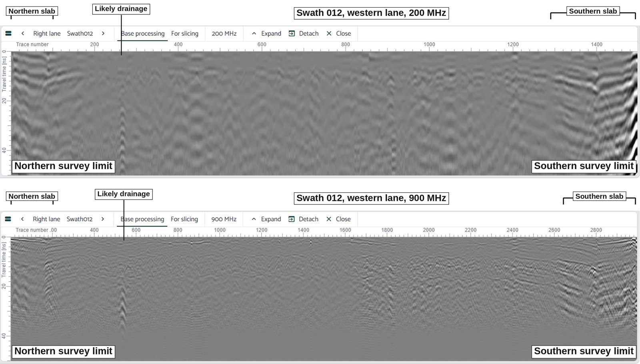Screen dimensions: 640x364
Task: Click trace number 1200 on the 900 MHz ruler
Action: (x=262, y=230)
